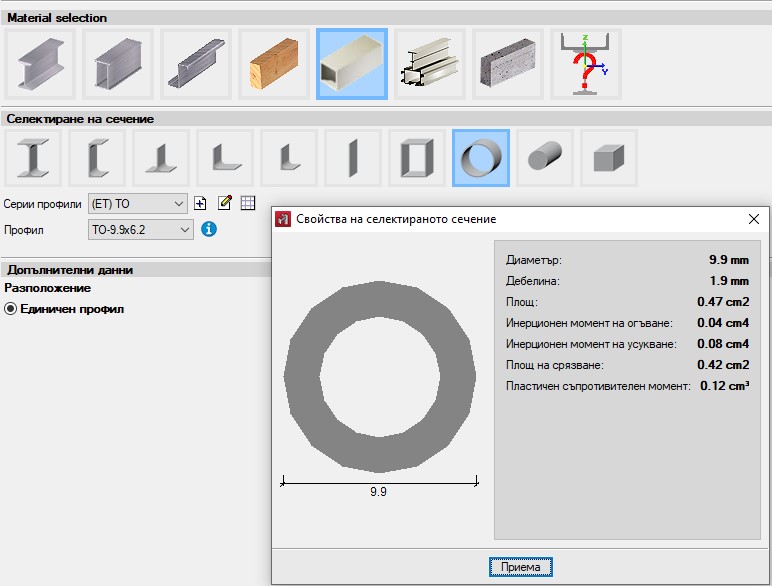
Task: Select the cold-formed Z-profile material icon
Action: 196,64
